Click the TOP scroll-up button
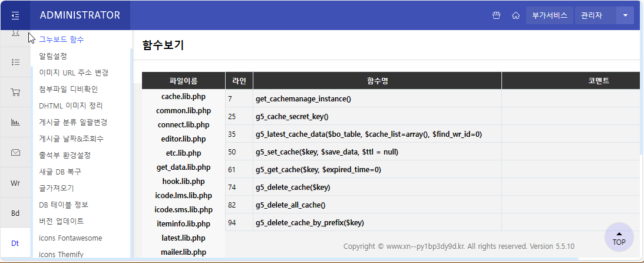644x263 pixels. 619,237
